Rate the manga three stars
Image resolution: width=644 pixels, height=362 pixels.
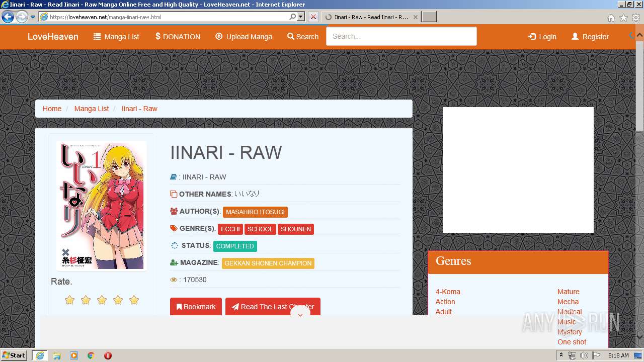(102, 300)
